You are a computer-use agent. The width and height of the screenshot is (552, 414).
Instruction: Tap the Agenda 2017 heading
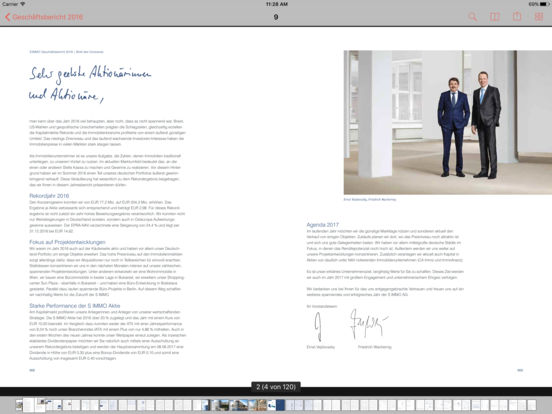pos(322,225)
